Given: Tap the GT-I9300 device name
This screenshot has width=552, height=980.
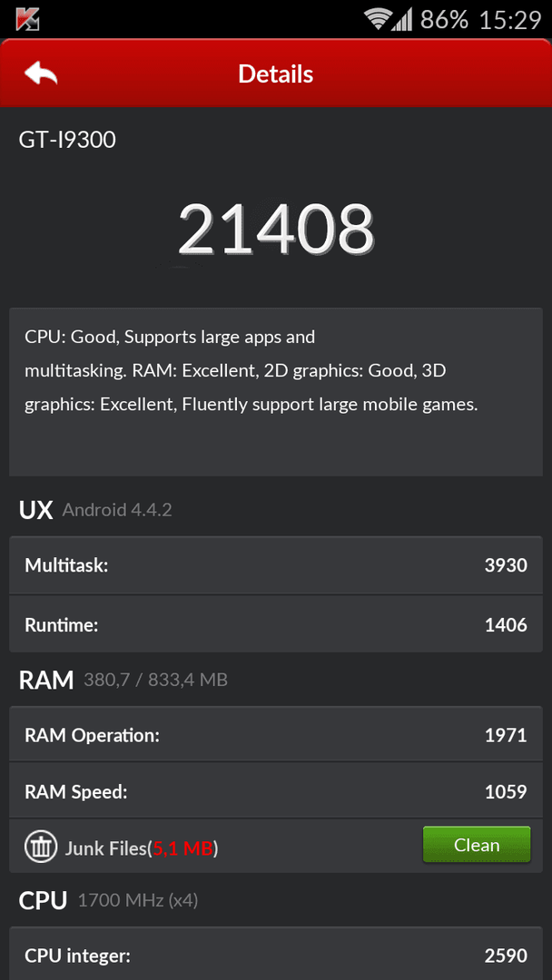Looking at the screenshot, I should coord(67,140).
